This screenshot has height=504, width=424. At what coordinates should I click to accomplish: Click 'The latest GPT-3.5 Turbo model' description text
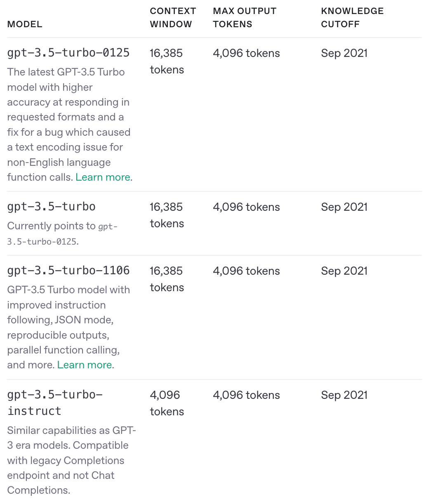(68, 117)
